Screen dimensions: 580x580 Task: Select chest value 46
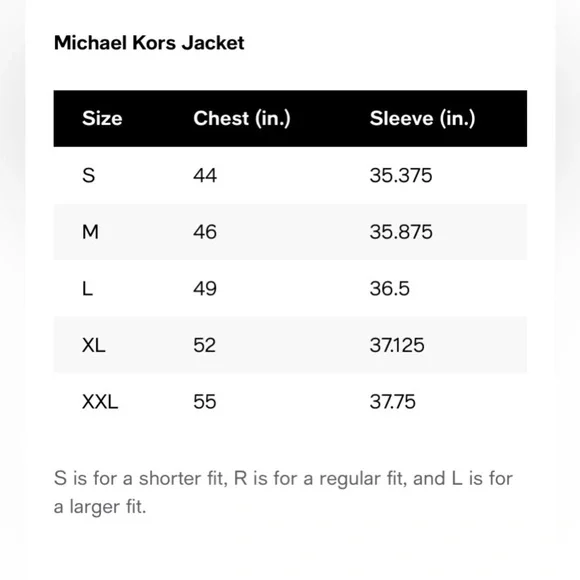[205, 232]
